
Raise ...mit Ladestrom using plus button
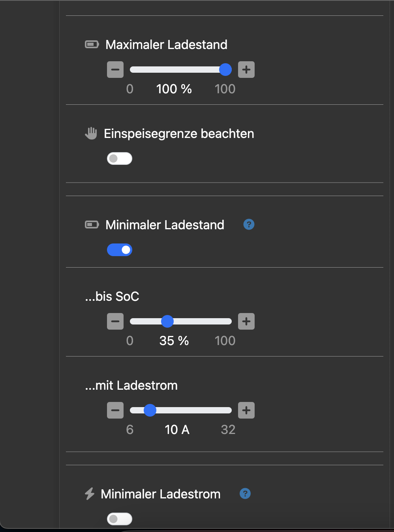246,410
